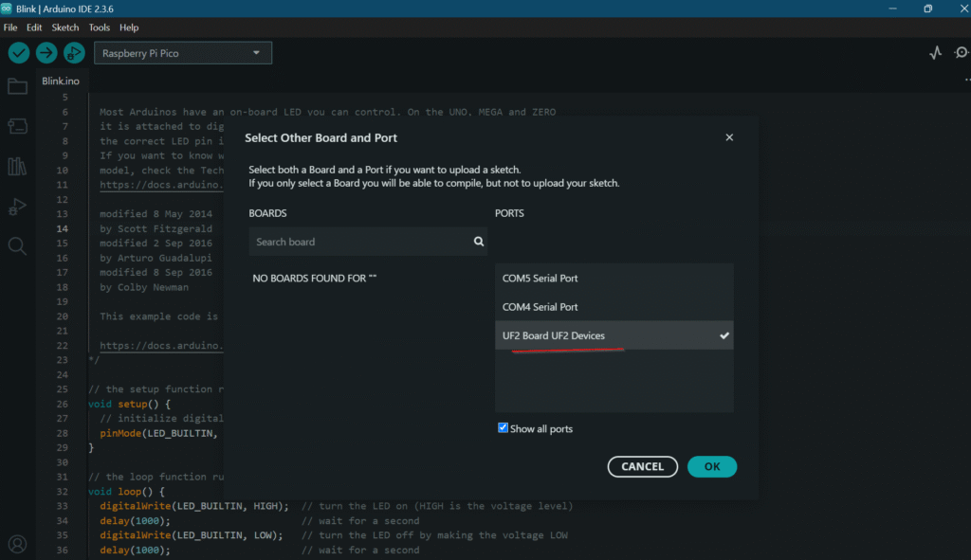Click the delay(1000) on line 36
971x560 pixels.
pos(135,551)
